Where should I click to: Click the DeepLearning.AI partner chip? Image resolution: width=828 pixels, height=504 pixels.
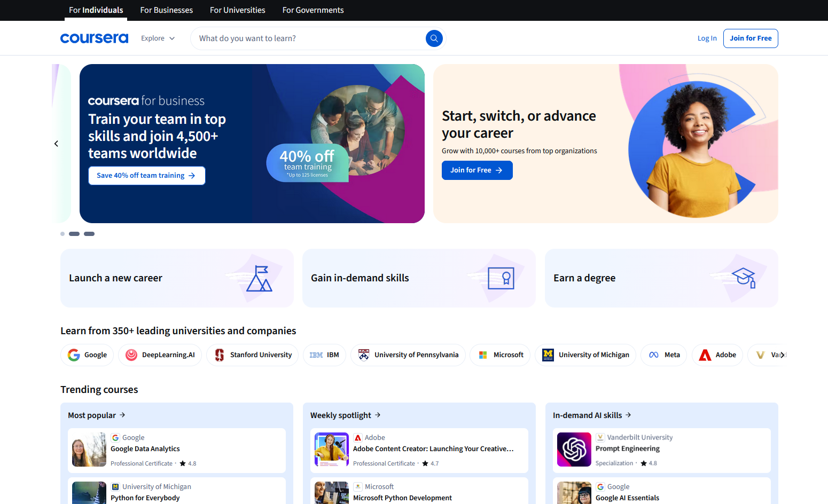(x=160, y=355)
